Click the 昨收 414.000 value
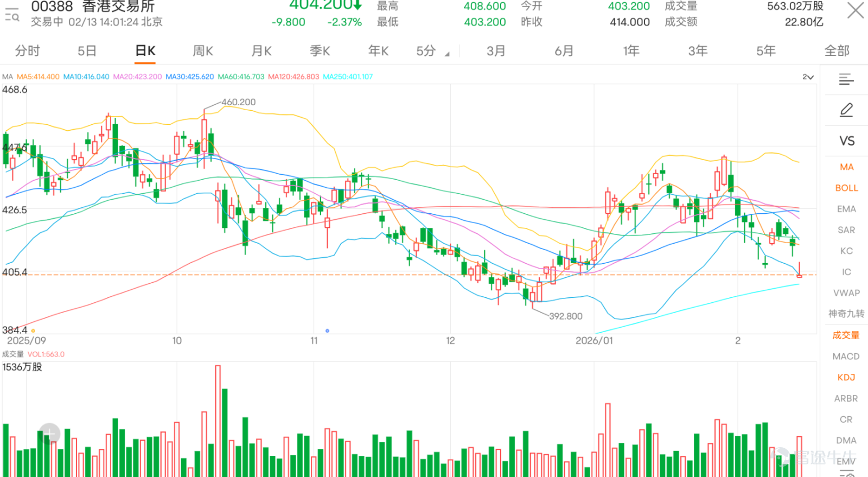The image size is (868, 477). [630, 22]
